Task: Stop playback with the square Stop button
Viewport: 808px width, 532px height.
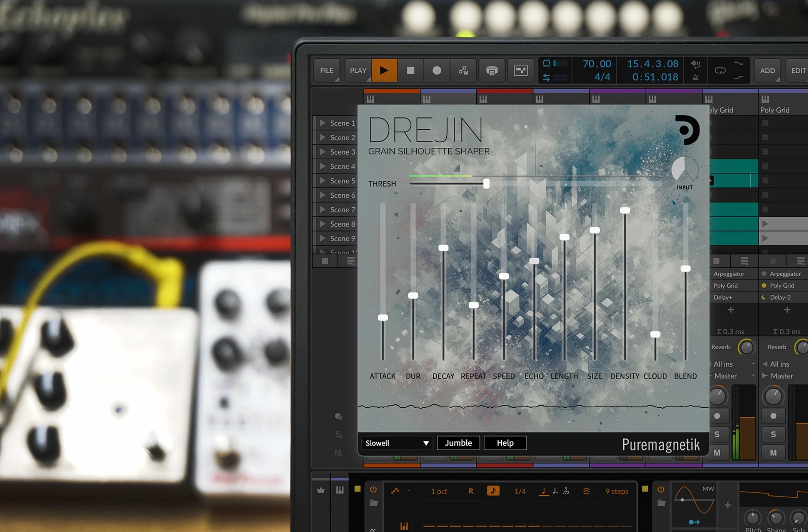Action: point(411,70)
